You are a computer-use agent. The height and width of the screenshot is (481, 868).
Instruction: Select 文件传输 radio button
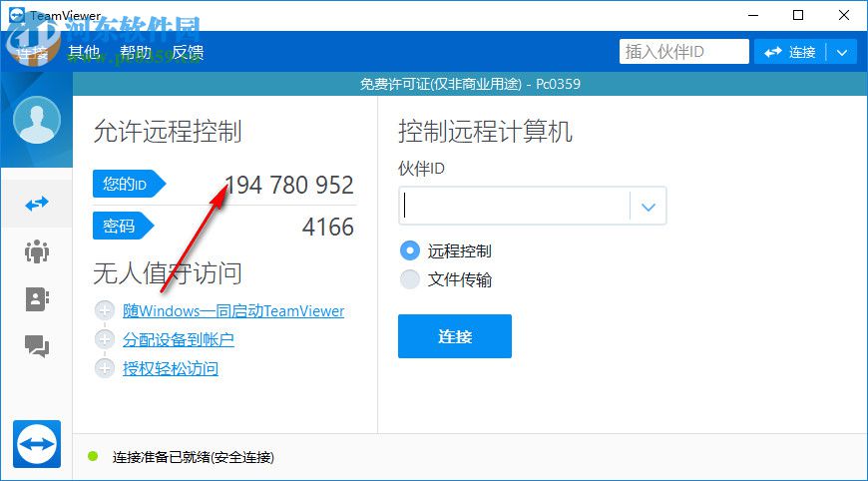[410, 279]
